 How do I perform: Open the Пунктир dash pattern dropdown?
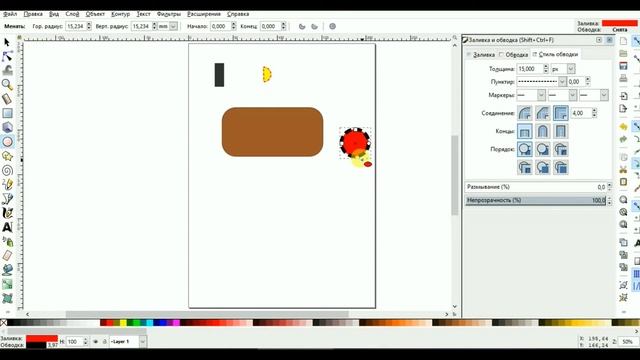(562, 82)
